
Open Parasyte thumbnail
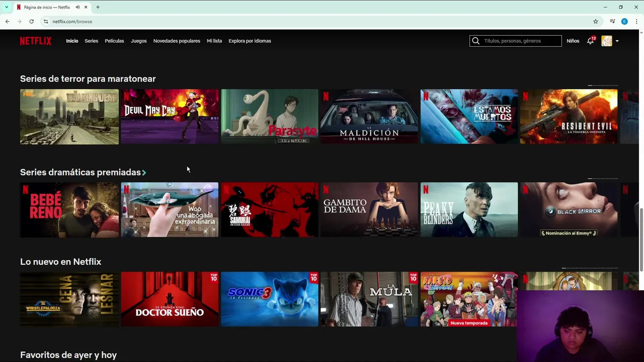(270, 117)
